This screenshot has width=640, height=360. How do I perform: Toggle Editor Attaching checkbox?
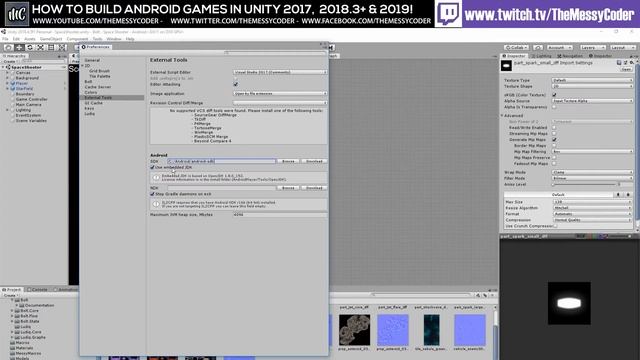click(236, 84)
